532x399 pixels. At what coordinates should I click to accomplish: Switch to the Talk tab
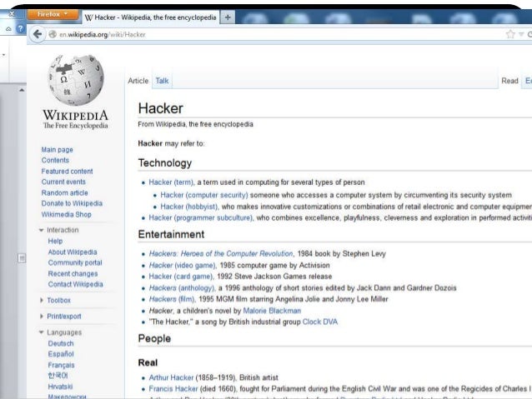click(162, 81)
